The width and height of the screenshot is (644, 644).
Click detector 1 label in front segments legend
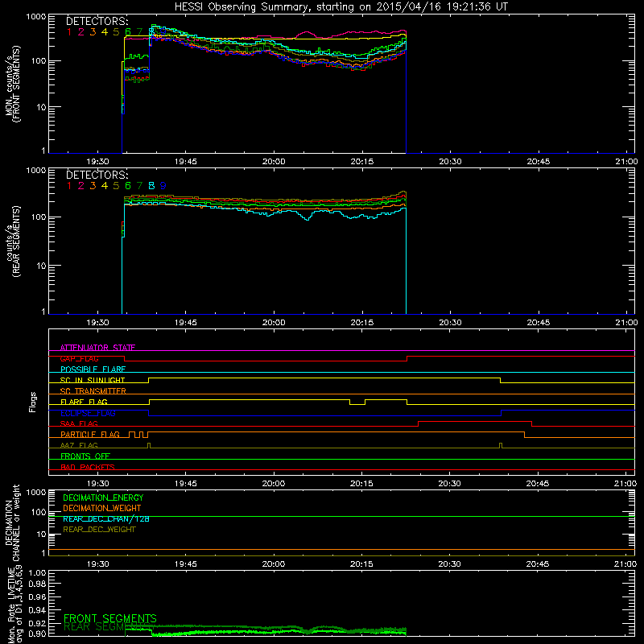69,32
